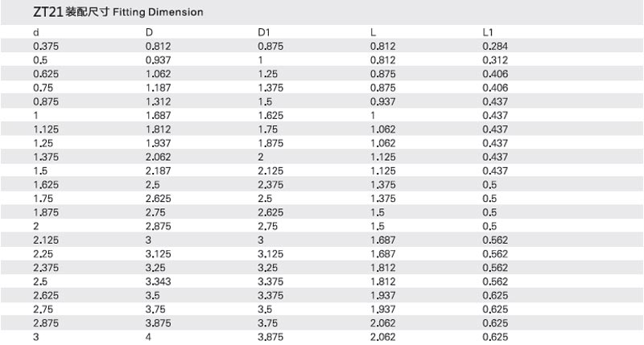Click the 2.375 value in column D1
Image resolution: width=644 pixels, height=345 pixels.
[270, 185]
